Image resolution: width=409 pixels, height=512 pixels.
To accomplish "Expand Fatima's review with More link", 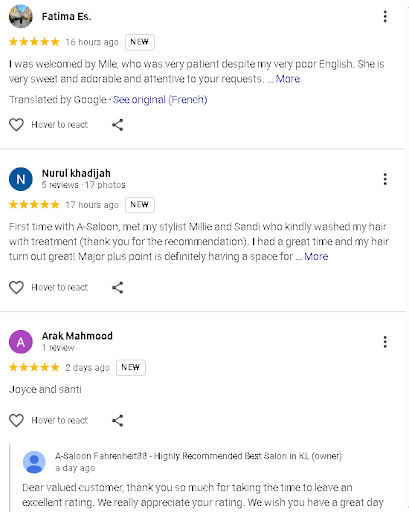I will pyautogui.click(x=288, y=79).
